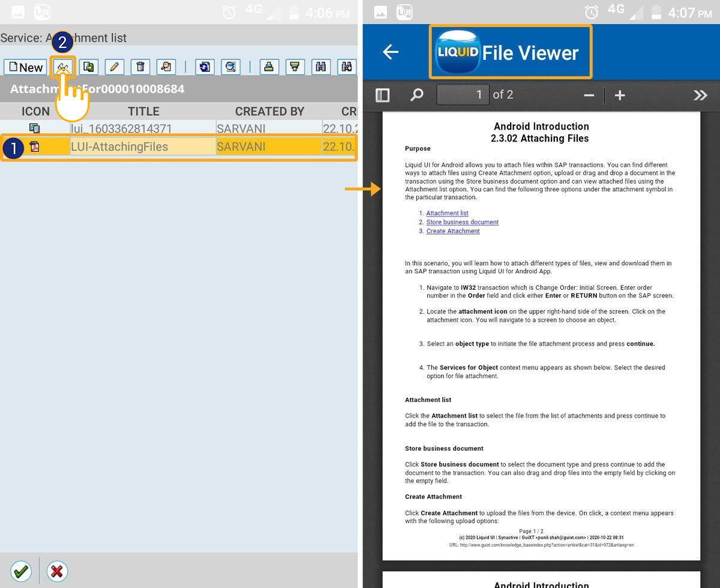Click the TITLE column header

143,111
